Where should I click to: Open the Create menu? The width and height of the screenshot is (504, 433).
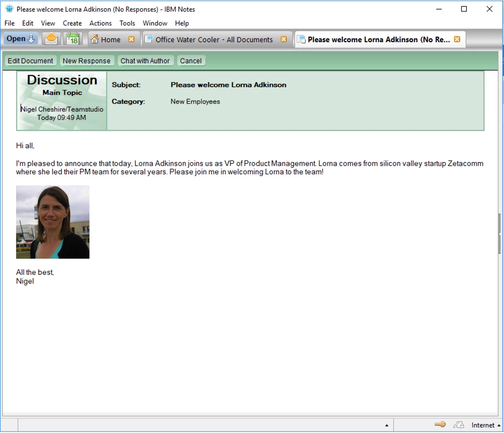pyautogui.click(x=72, y=23)
